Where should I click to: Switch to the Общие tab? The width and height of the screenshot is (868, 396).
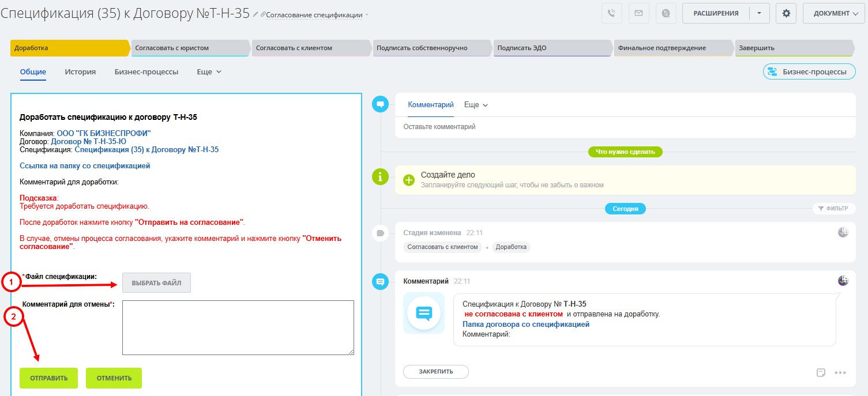[33, 72]
